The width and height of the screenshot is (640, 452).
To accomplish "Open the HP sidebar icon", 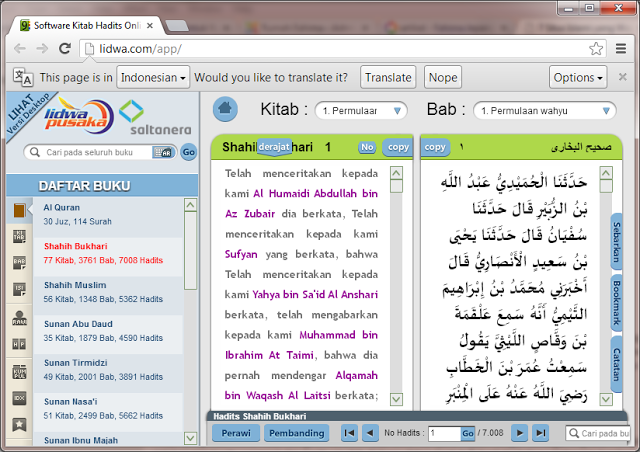I will pos(19,344).
